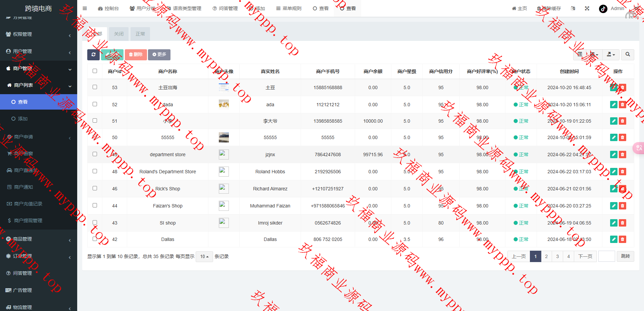644x311 pixels.
Task: Click the language translate icon in header
Action: [x=573, y=8]
